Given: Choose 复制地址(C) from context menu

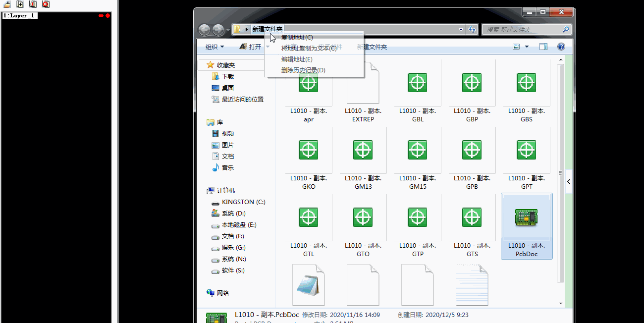Looking at the screenshot, I should click(297, 38).
